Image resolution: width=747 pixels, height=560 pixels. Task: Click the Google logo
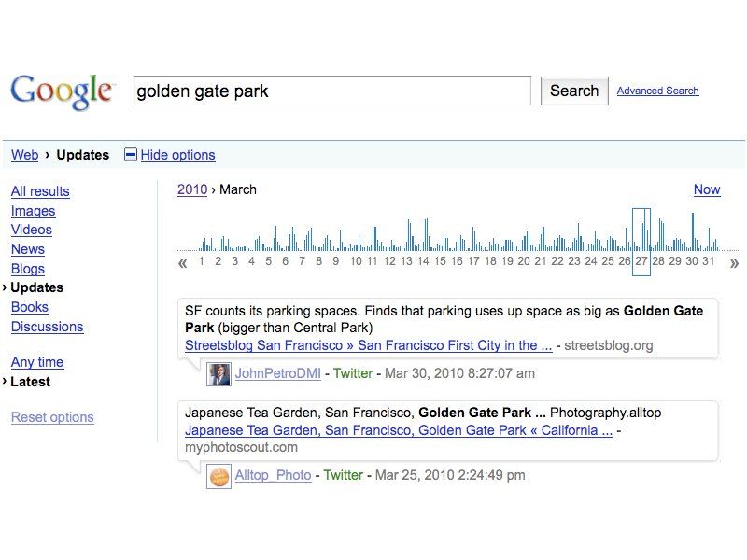[62, 91]
